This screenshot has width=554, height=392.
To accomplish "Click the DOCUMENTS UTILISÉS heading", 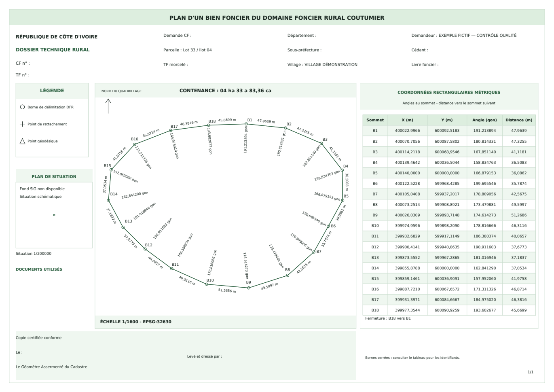I will coord(39,269).
